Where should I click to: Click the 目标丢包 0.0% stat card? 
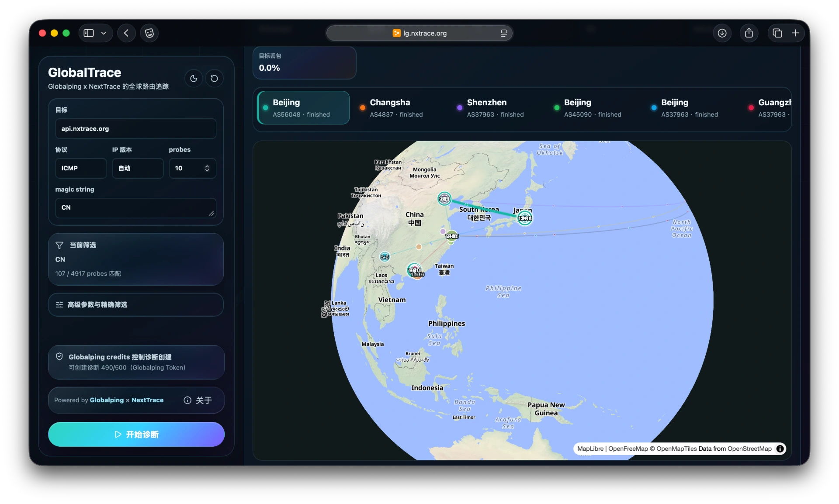coord(305,63)
